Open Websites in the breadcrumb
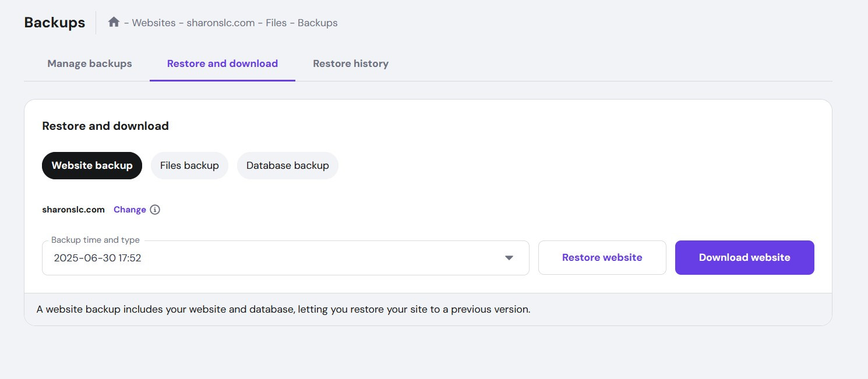 click(x=154, y=23)
